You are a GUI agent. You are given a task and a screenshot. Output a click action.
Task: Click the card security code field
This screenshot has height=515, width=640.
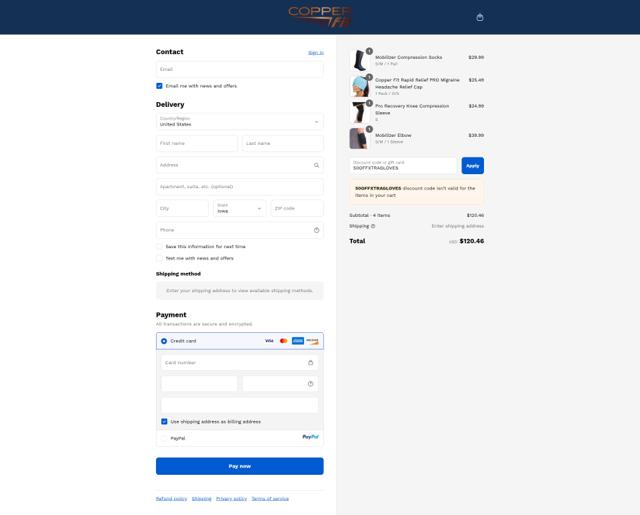[280, 384]
